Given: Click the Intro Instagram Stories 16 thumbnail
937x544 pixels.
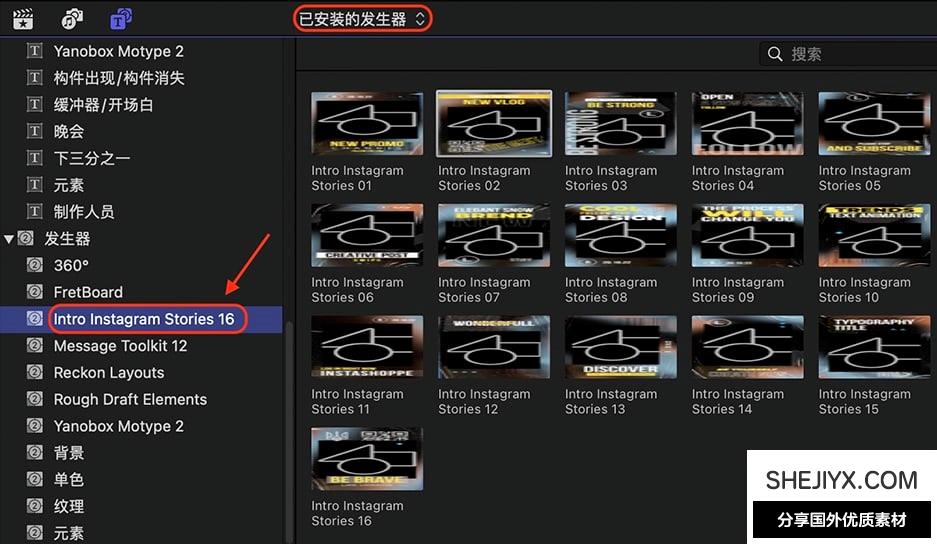Looking at the screenshot, I should click(367, 459).
